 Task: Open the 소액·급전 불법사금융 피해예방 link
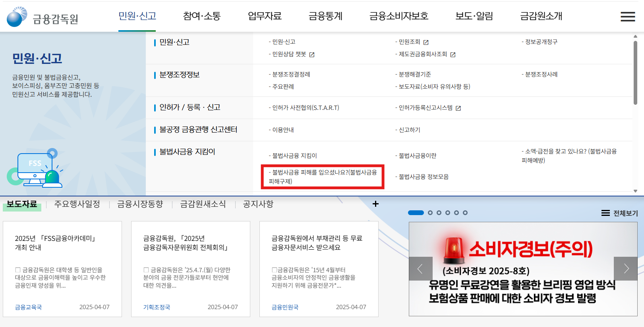tap(569, 156)
